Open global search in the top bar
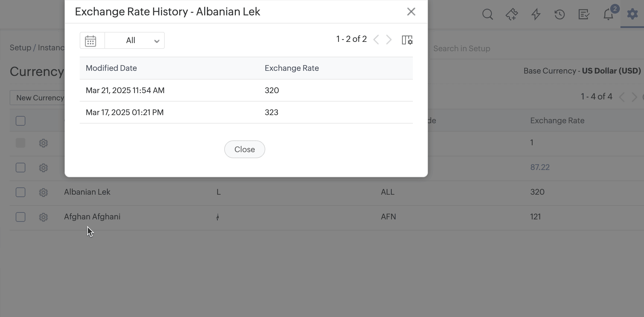Viewport: 644px width, 317px height. click(x=488, y=14)
